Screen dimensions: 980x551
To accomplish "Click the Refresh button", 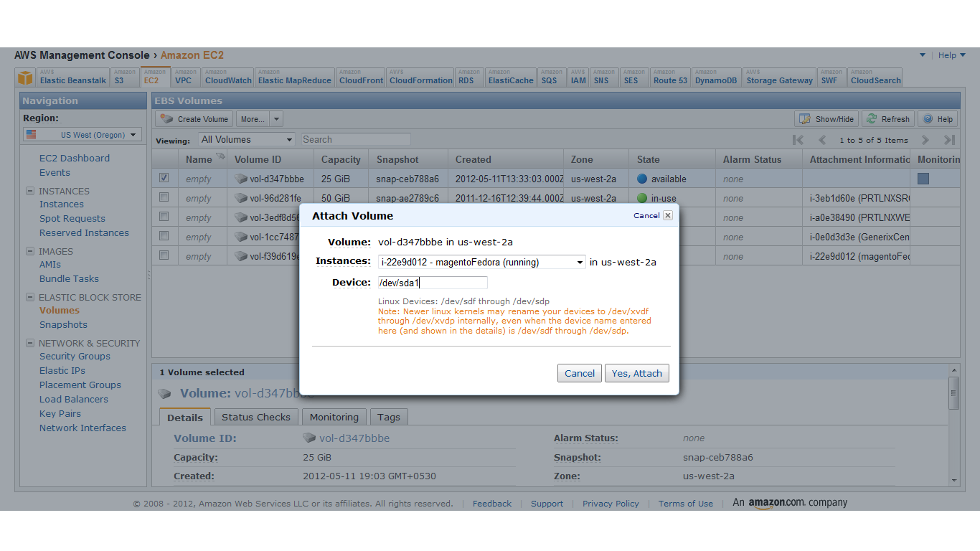I will (888, 119).
